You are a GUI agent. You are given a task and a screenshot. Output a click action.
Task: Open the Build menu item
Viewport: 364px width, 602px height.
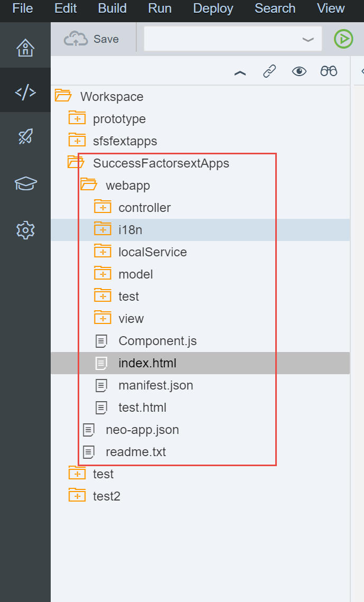coord(111,8)
